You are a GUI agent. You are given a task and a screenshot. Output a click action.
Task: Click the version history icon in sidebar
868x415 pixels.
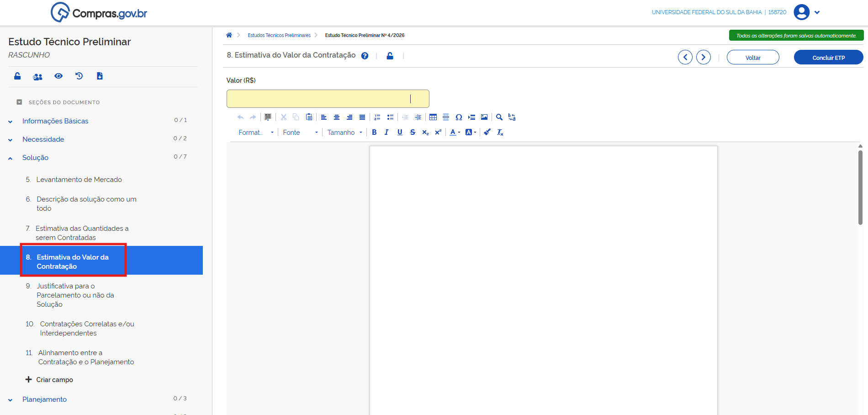[79, 76]
